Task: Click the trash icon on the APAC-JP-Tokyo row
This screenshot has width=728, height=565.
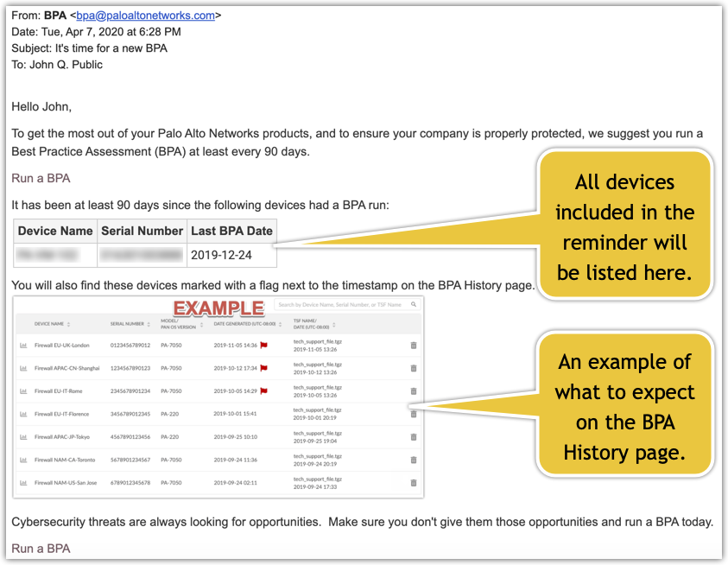Action: click(414, 437)
